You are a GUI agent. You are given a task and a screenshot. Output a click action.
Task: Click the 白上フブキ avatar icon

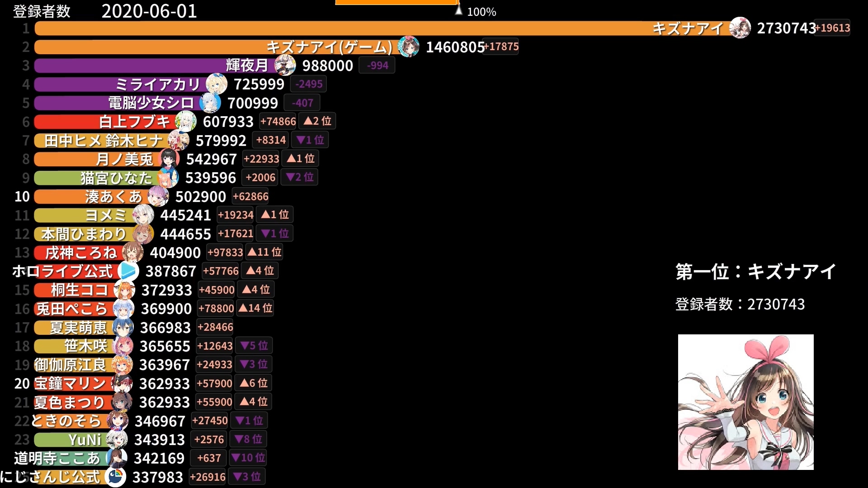tap(185, 122)
